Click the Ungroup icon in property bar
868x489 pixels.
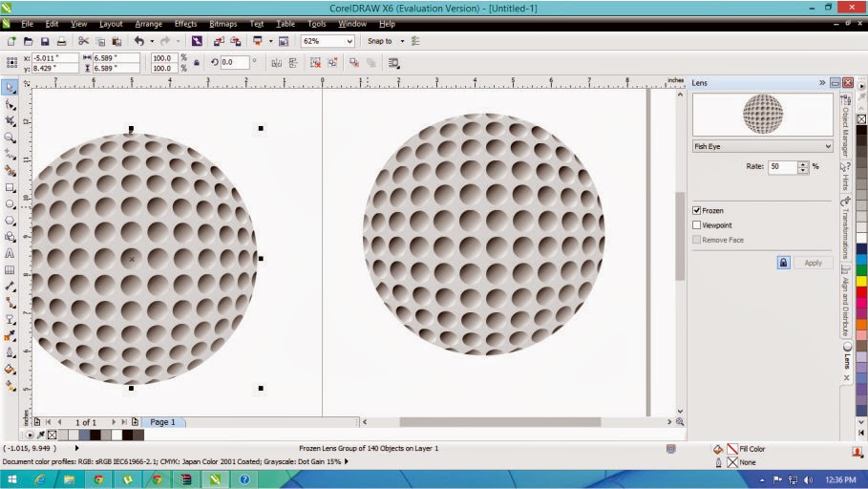(315, 63)
